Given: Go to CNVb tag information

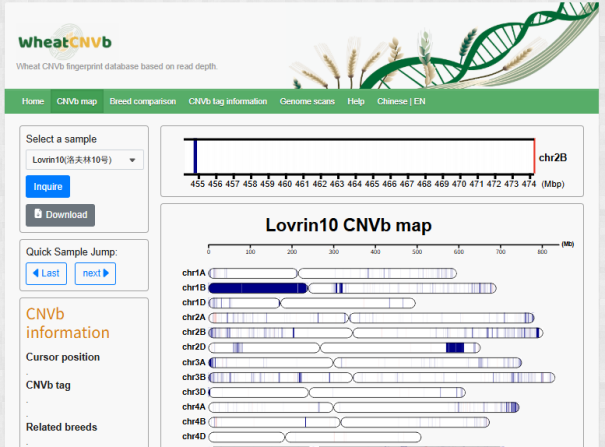Looking at the screenshot, I should point(228,101).
